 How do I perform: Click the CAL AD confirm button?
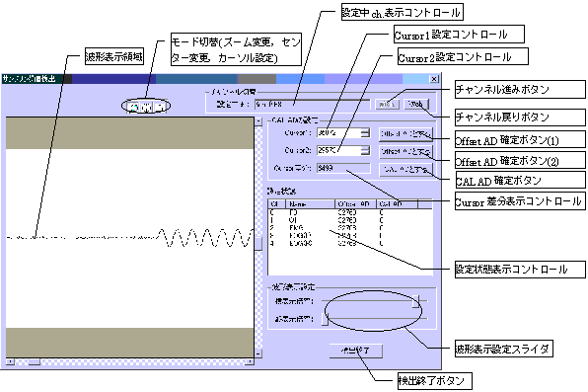click(x=405, y=170)
